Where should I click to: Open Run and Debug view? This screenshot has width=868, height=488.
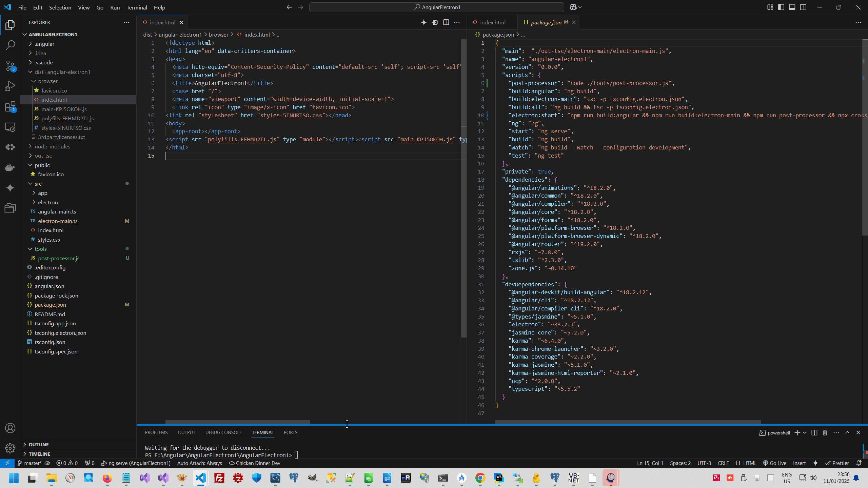click(x=10, y=86)
